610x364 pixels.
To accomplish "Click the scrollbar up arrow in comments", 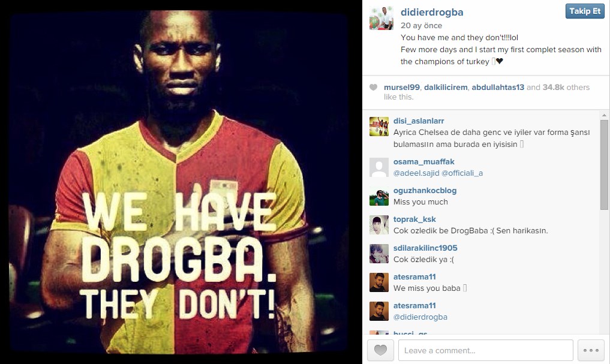I will point(604,115).
